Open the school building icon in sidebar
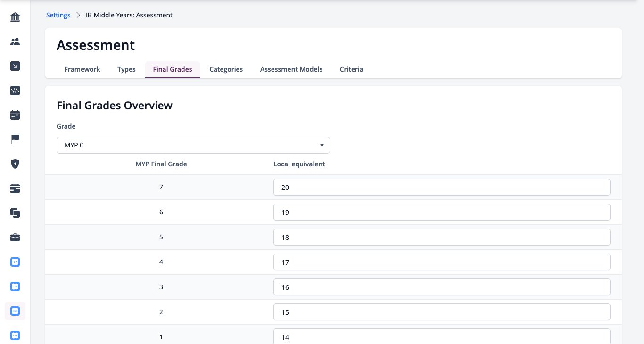 [x=15, y=17]
